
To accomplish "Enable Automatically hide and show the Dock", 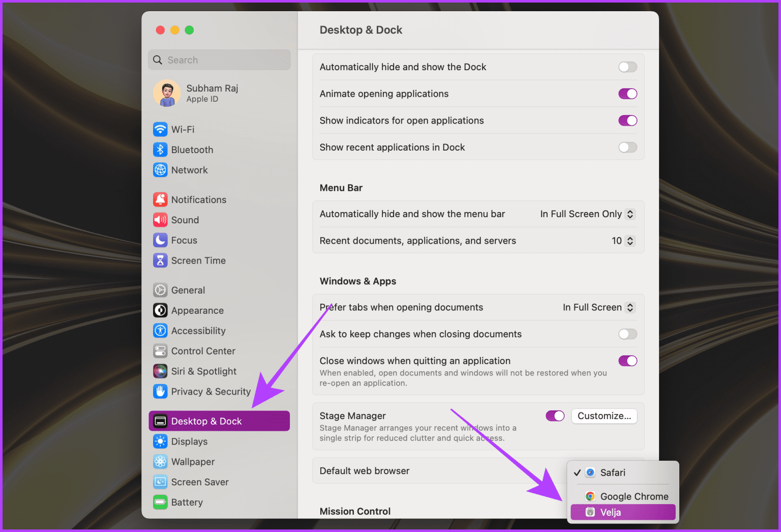I will pos(627,67).
